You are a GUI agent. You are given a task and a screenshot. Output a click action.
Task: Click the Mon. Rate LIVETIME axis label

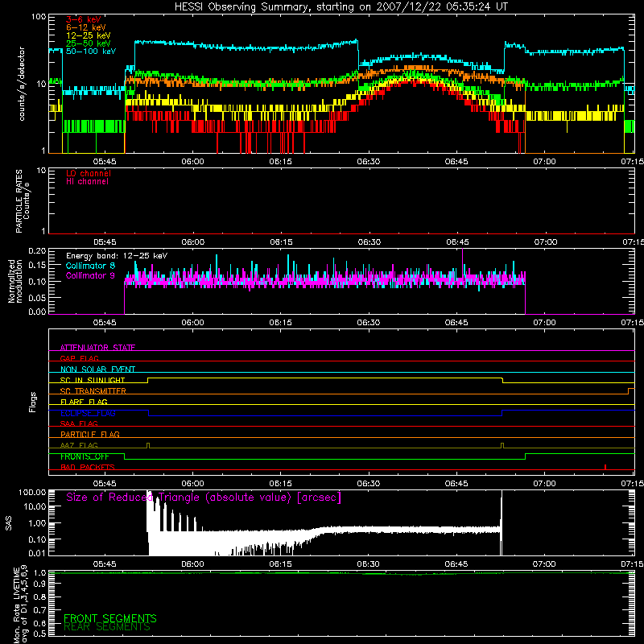[21, 604]
